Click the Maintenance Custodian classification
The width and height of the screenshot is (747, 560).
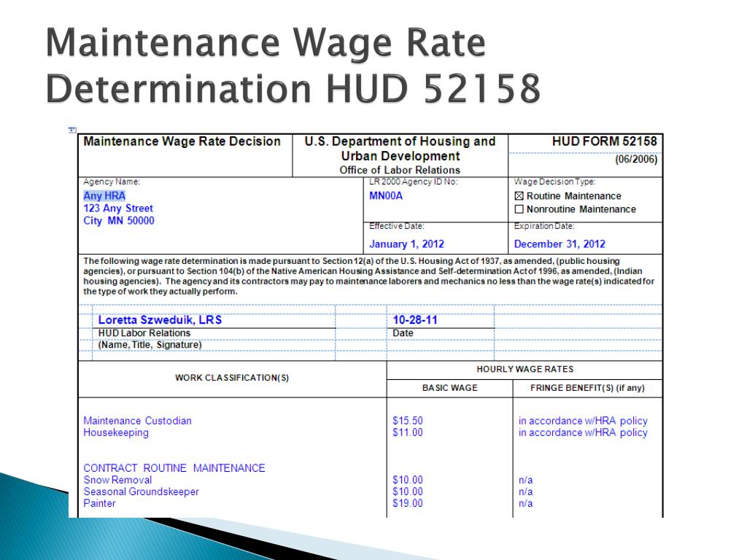[x=137, y=421]
